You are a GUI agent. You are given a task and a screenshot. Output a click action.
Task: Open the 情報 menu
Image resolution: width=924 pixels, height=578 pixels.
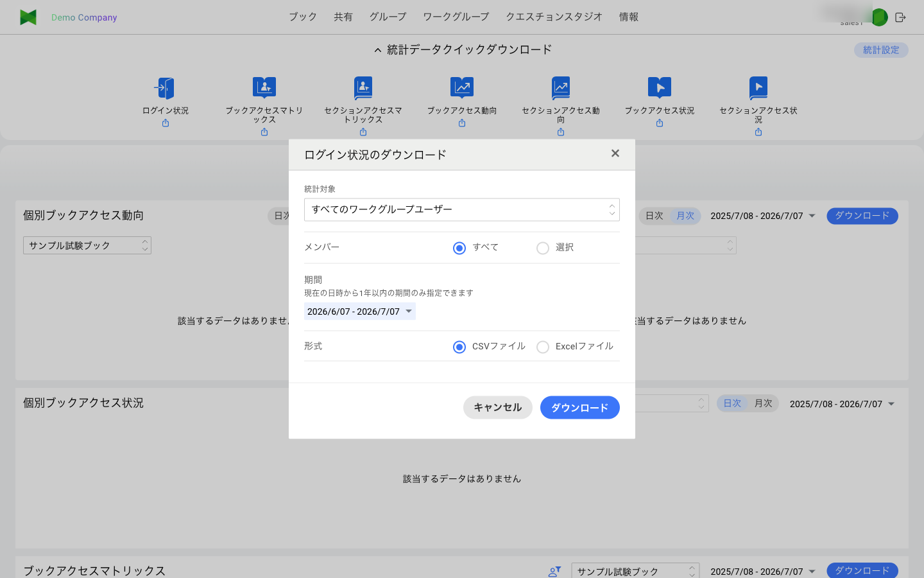click(629, 17)
